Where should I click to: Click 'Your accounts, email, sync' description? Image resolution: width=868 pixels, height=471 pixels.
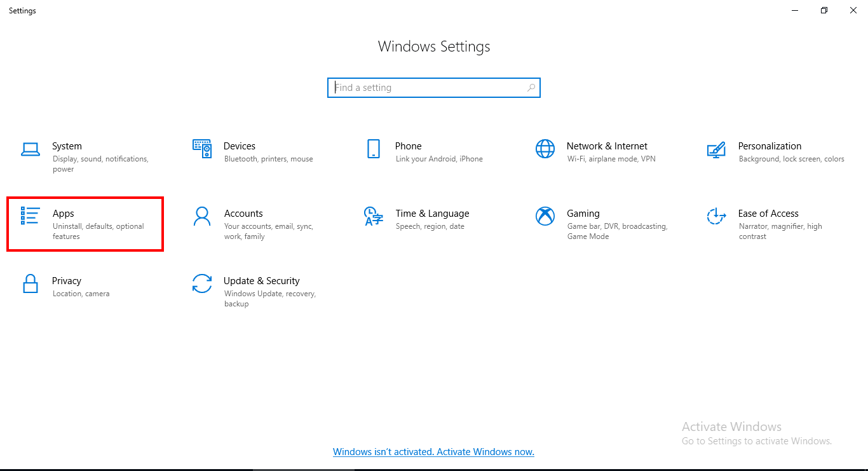[269, 231]
